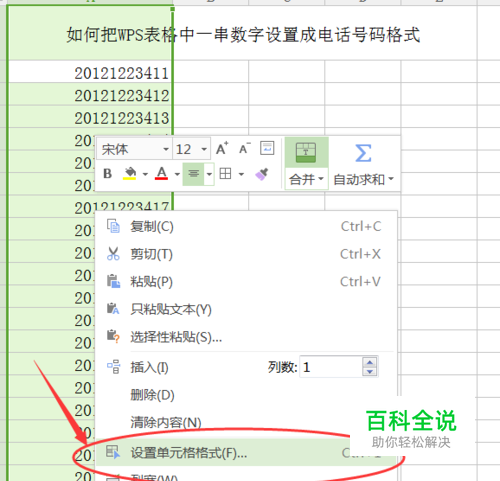Screen dimensions: 500x481
Task: Click the paste-text icon beside 只粘贴文本
Action: [x=113, y=308]
